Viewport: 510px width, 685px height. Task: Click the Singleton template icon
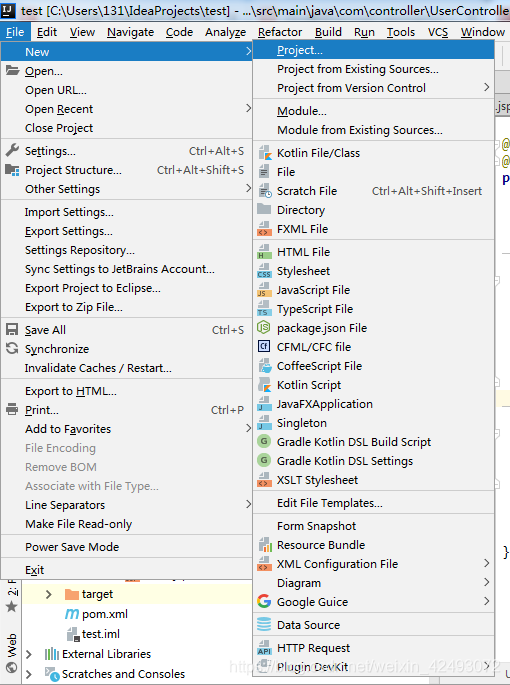(x=264, y=423)
